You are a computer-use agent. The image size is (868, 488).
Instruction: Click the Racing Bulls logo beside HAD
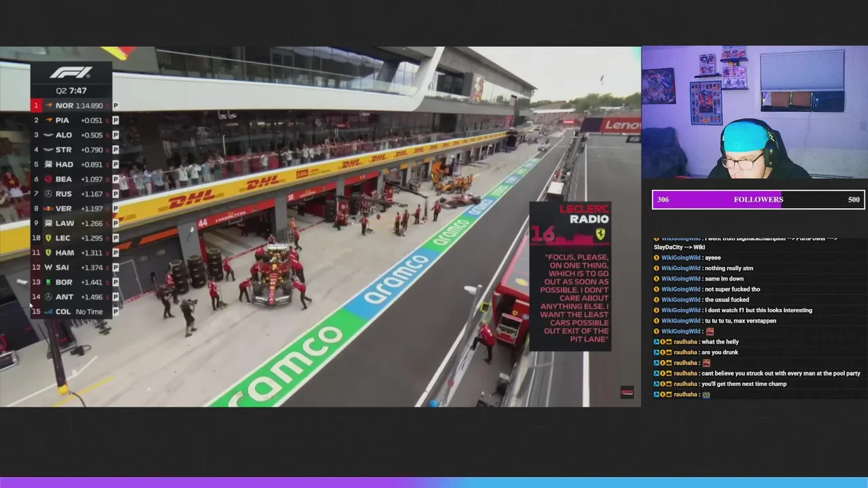coord(48,165)
